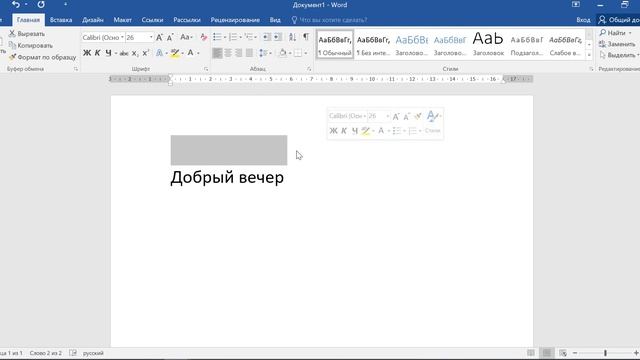Align text right
The image size is (640, 360).
click(x=238, y=53)
